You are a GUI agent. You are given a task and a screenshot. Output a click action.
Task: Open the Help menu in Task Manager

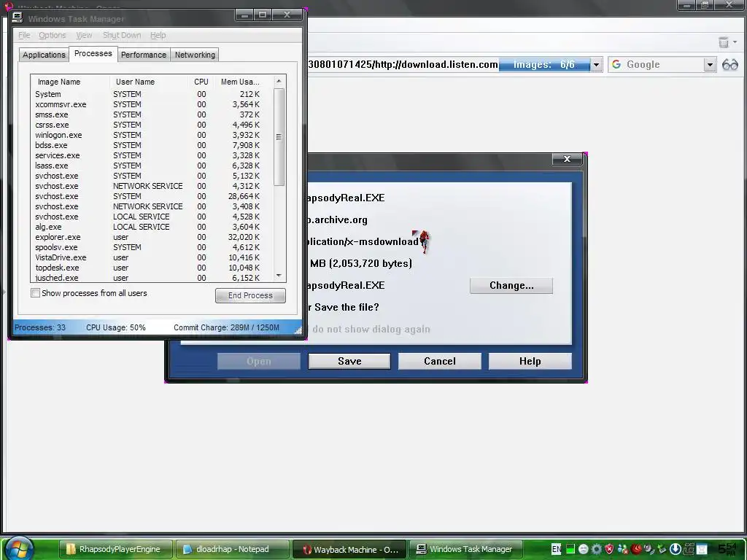[158, 35]
